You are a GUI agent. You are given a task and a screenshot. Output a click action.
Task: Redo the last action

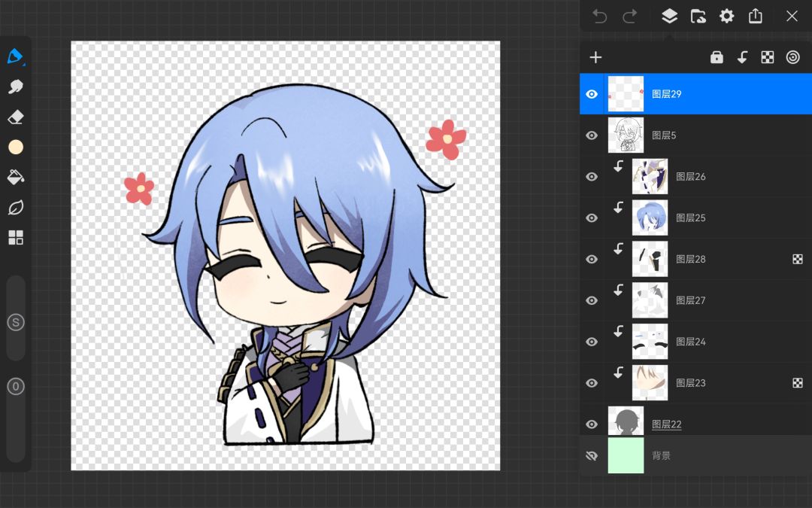(630, 16)
